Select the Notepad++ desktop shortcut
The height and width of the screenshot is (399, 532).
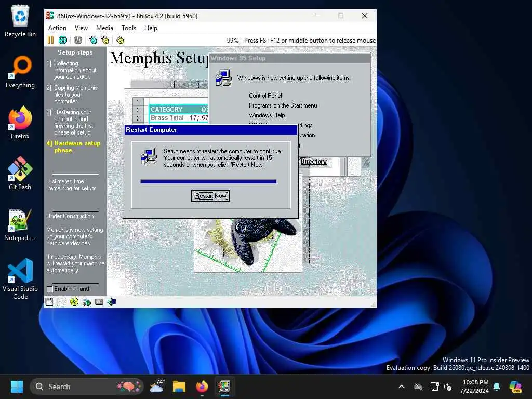20,225
